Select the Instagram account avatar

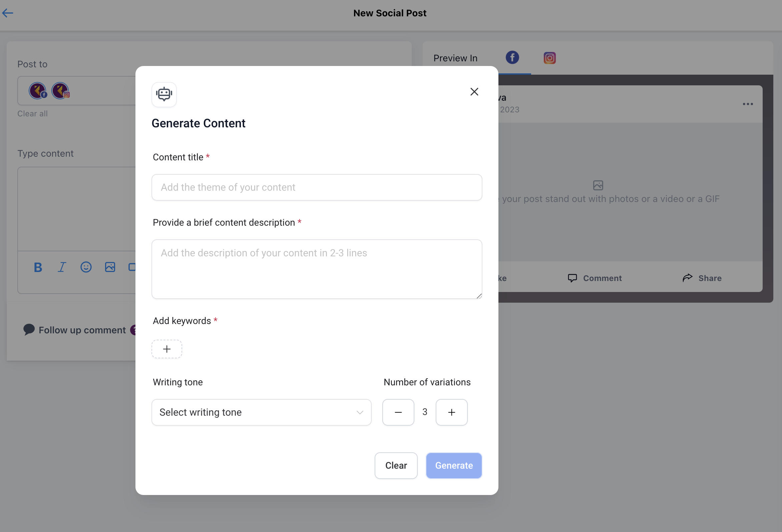point(61,91)
